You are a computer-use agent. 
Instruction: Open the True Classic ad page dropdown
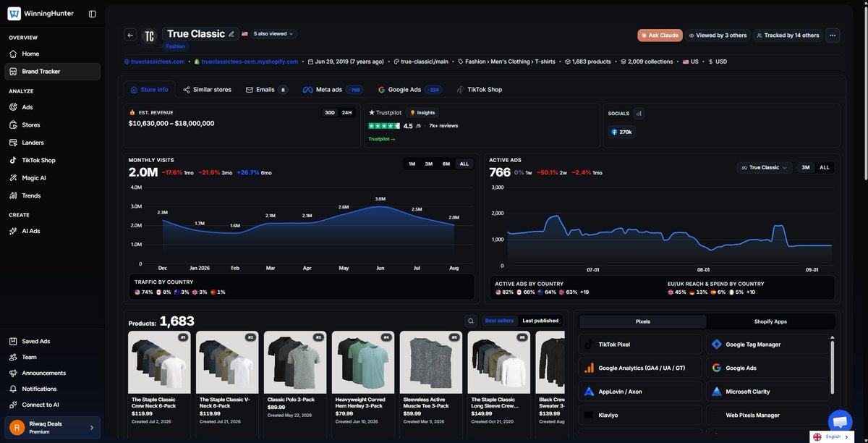point(765,167)
